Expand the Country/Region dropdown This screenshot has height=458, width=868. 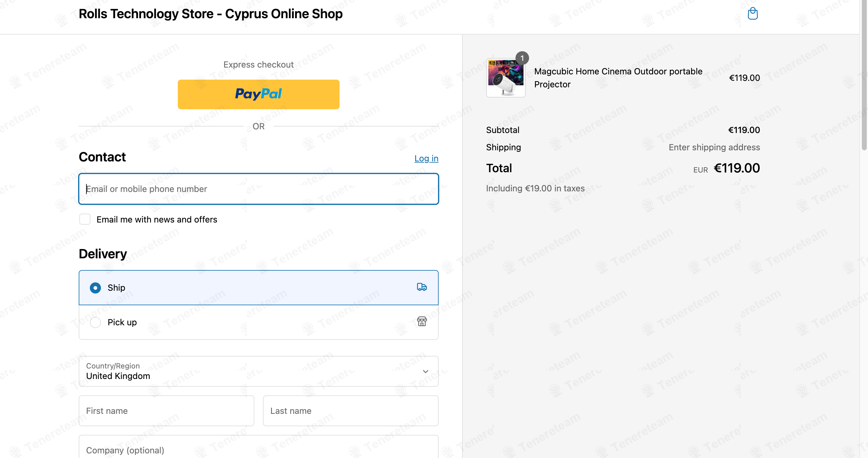[258, 371]
